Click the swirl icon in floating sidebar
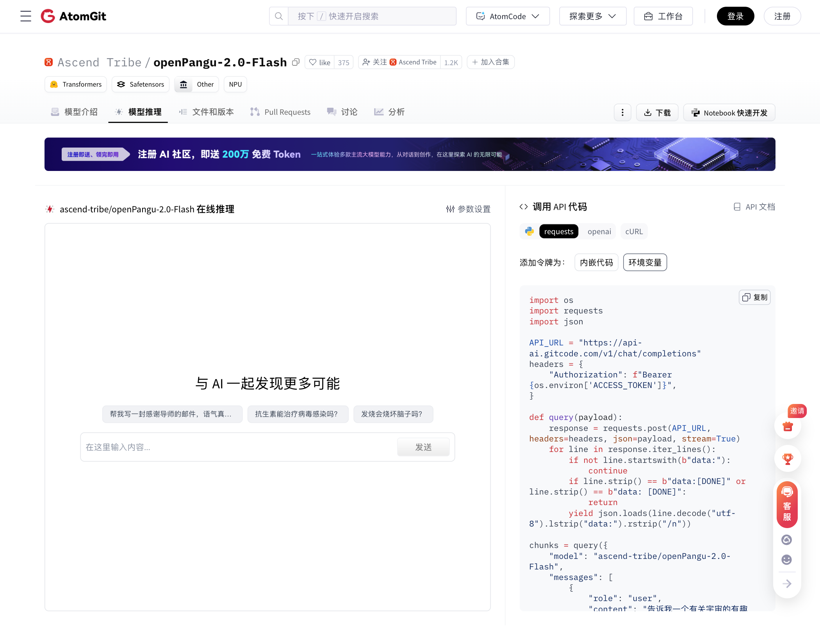The image size is (820, 644). pos(787,540)
